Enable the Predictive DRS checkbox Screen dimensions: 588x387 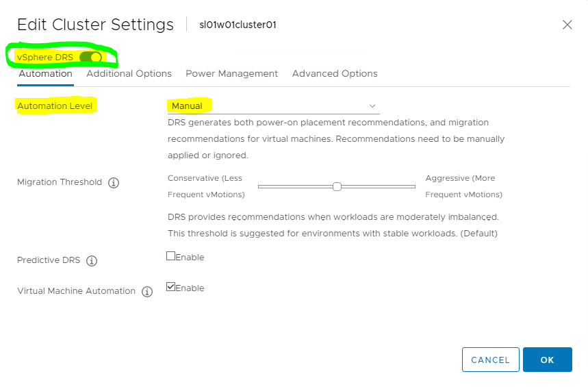point(170,256)
